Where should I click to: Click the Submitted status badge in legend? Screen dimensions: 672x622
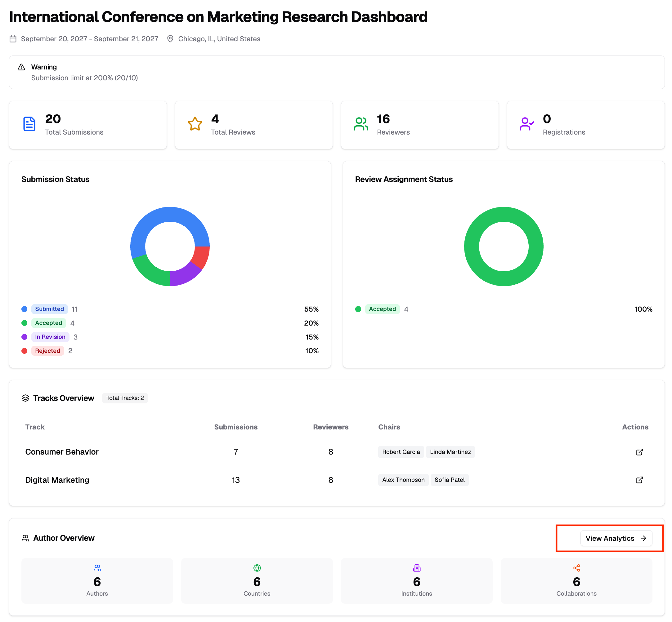click(49, 309)
